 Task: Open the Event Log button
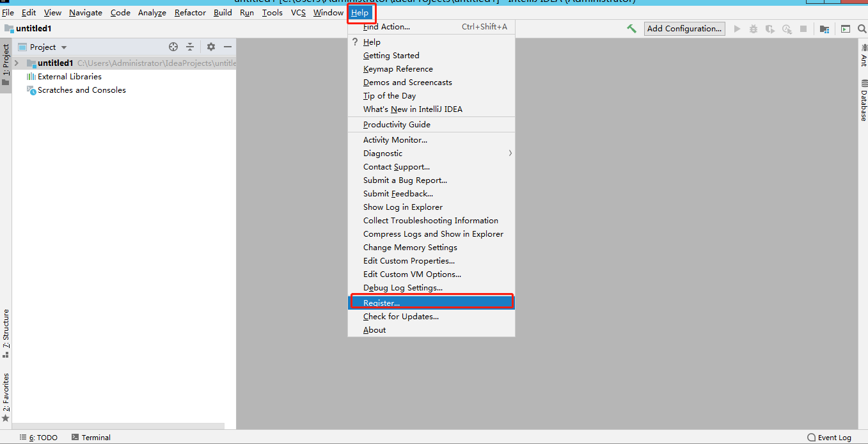tap(829, 438)
